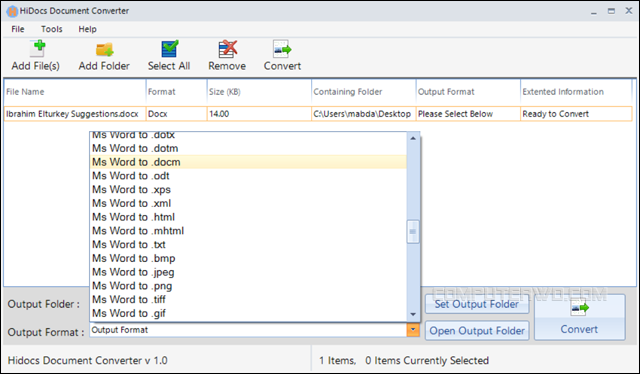Click dropdown list scroll down arrow

413,314
